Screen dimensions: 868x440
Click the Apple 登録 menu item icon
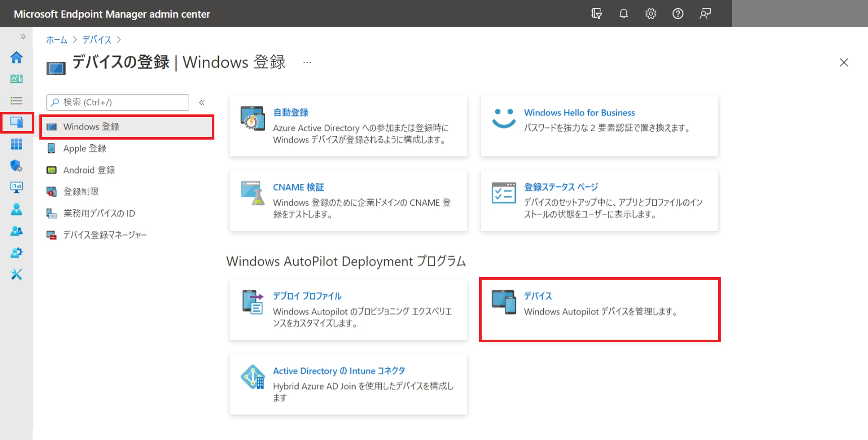tap(51, 148)
